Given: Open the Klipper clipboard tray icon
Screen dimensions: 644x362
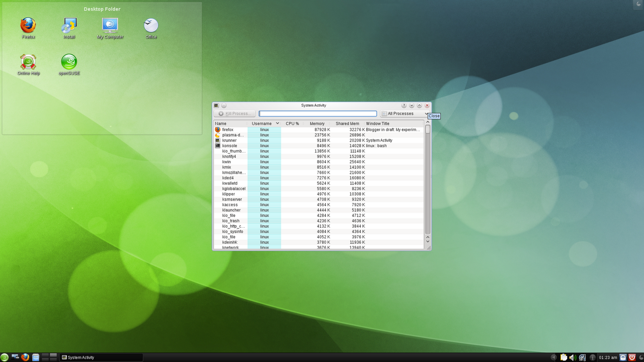Looking at the screenshot, I should (x=563, y=357).
